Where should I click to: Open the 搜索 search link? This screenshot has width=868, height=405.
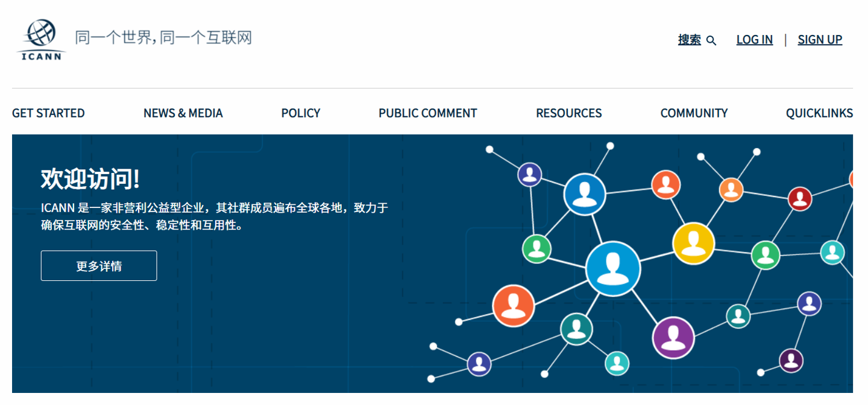pos(690,40)
